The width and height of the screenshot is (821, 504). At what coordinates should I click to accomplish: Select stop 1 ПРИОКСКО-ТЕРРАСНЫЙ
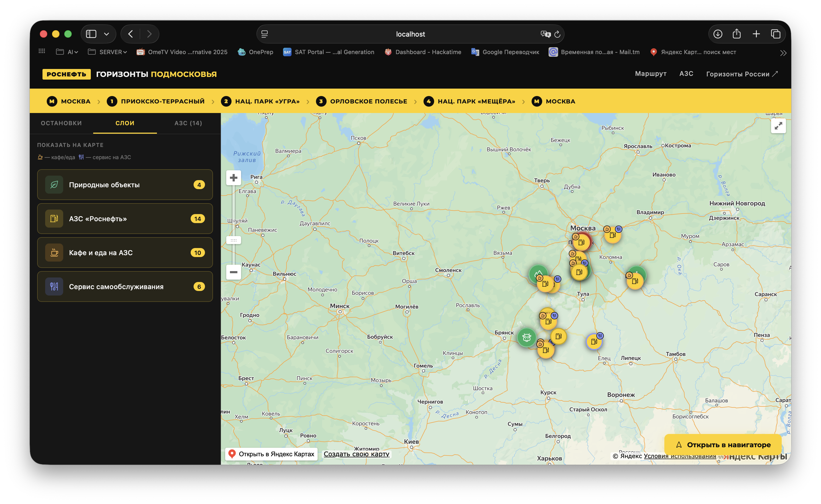click(x=155, y=101)
